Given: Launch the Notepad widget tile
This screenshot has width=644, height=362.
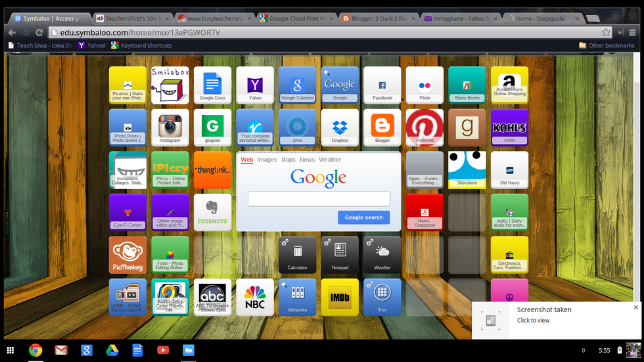Looking at the screenshot, I should pos(340,255).
